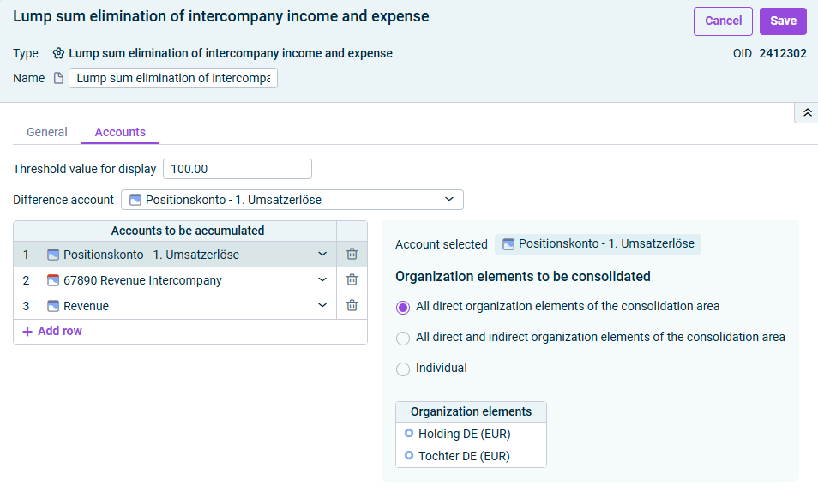Click the account icon in Account selected chip
Screen dimensions: 818x504
coord(508,243)
